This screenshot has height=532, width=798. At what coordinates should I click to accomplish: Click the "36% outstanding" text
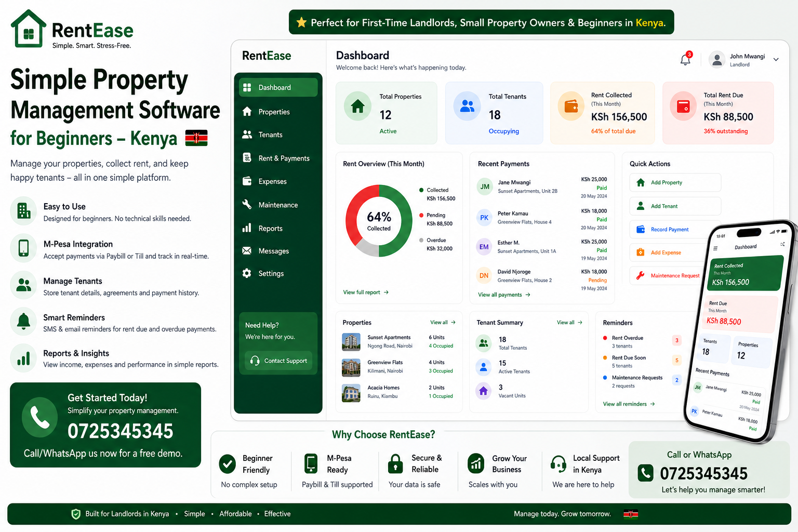pyautogui.click(x=726, y=131)
